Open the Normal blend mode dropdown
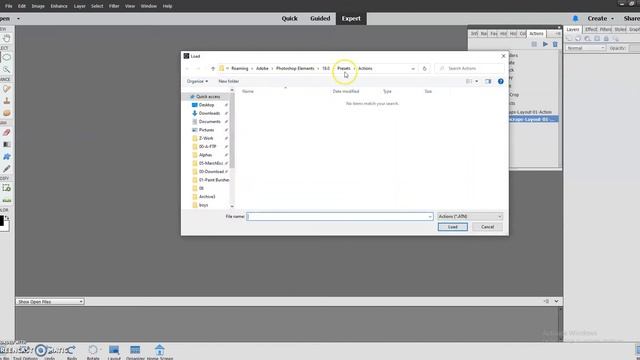Image resolution: width=640 pixels, height=360 pixels. [585, 48]
